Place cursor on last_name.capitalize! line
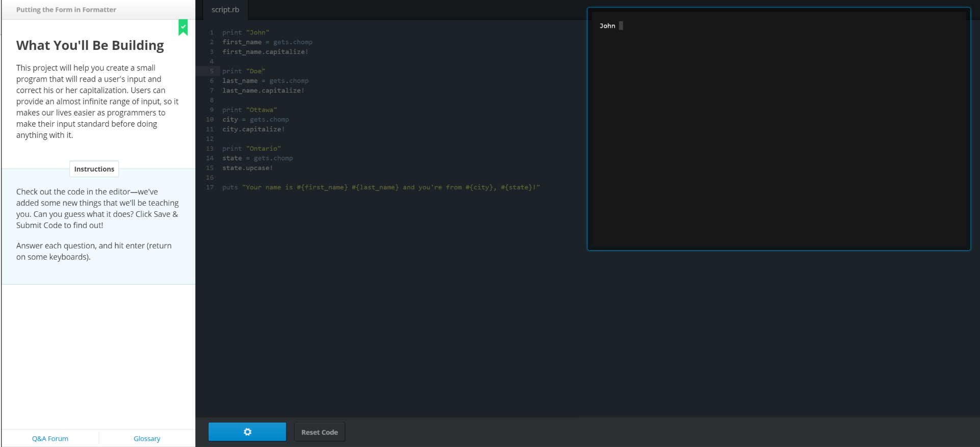The width and height of the screenshot is (980, 447). (263, 91)
